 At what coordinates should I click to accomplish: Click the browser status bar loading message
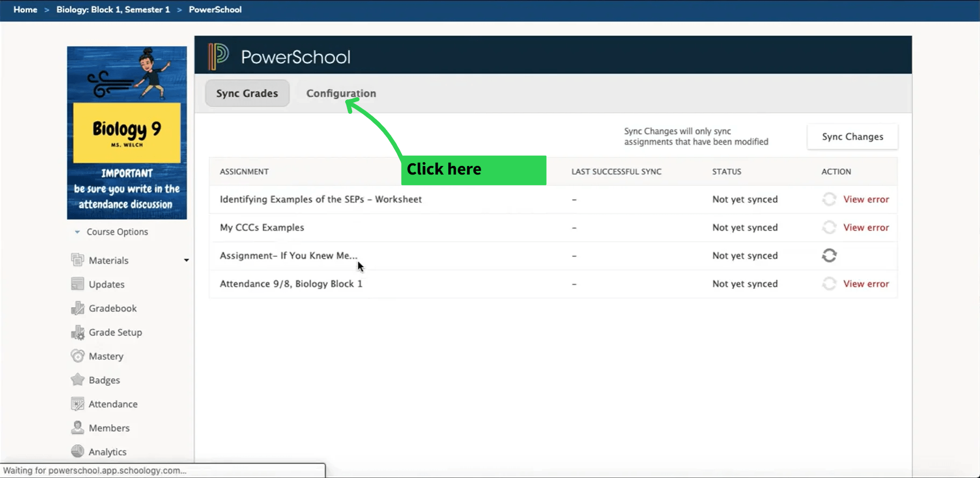[95, 470]
